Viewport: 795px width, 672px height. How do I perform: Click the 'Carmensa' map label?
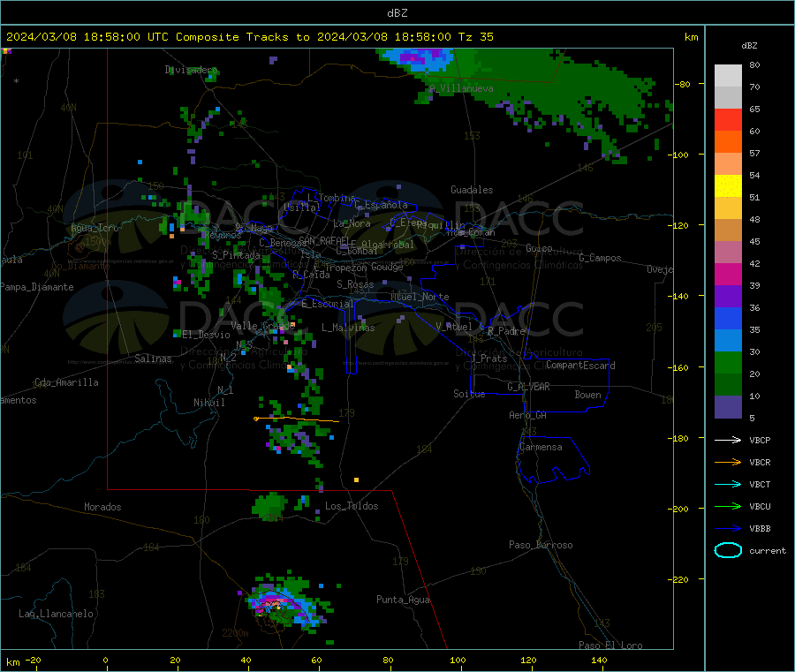pos(541,447)
